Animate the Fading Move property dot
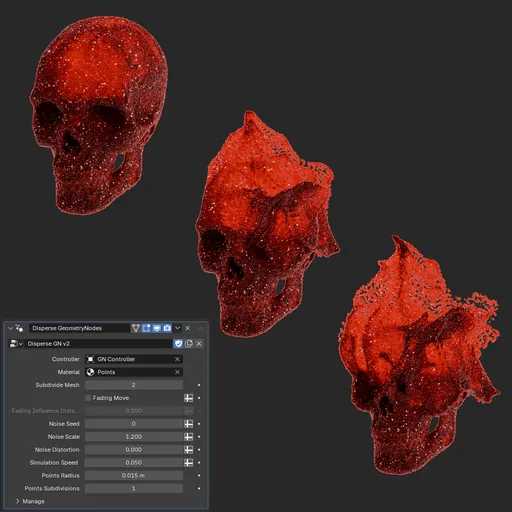The image size is (512, 512). (x=199, y=398)
